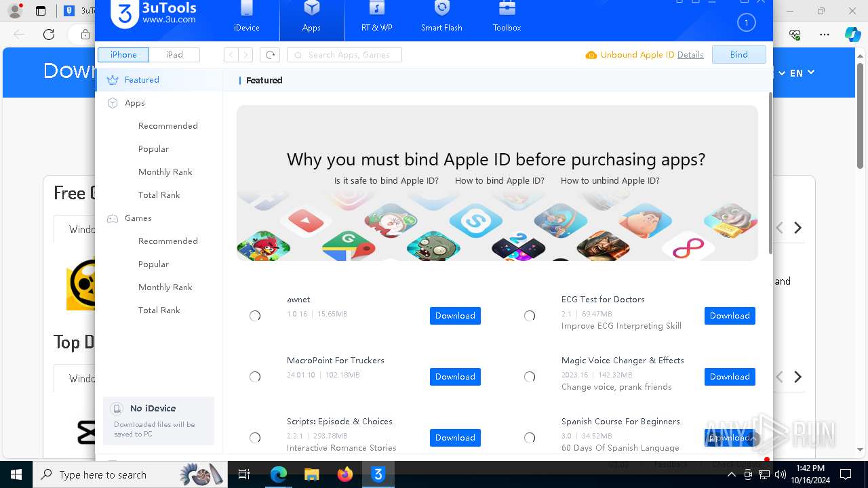Open Microsoft Edge from taskbar
868x488 pixels.
point(278,474)
